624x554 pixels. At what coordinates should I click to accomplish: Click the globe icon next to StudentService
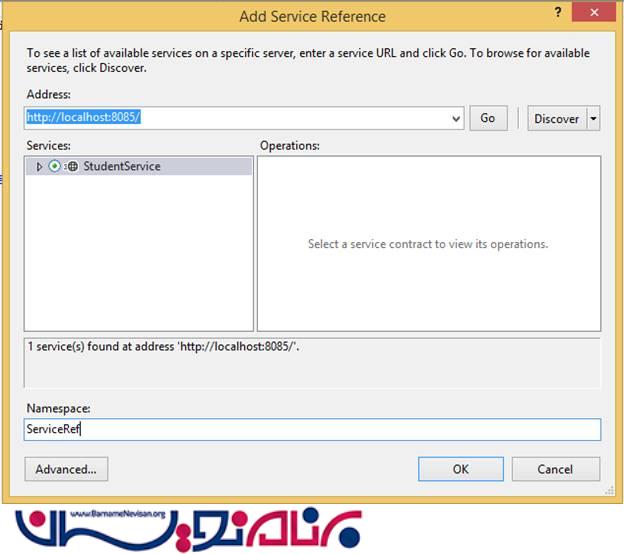(x=72, y=166)
